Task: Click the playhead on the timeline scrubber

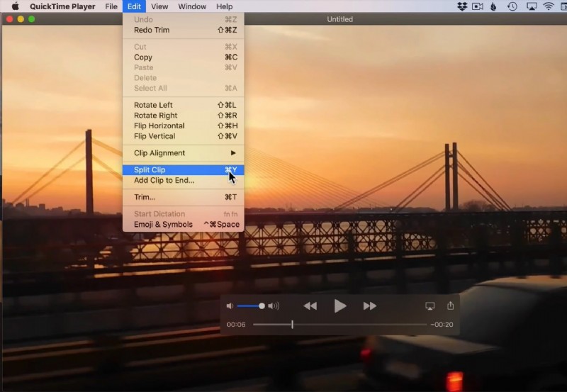Action: [292, 325]
